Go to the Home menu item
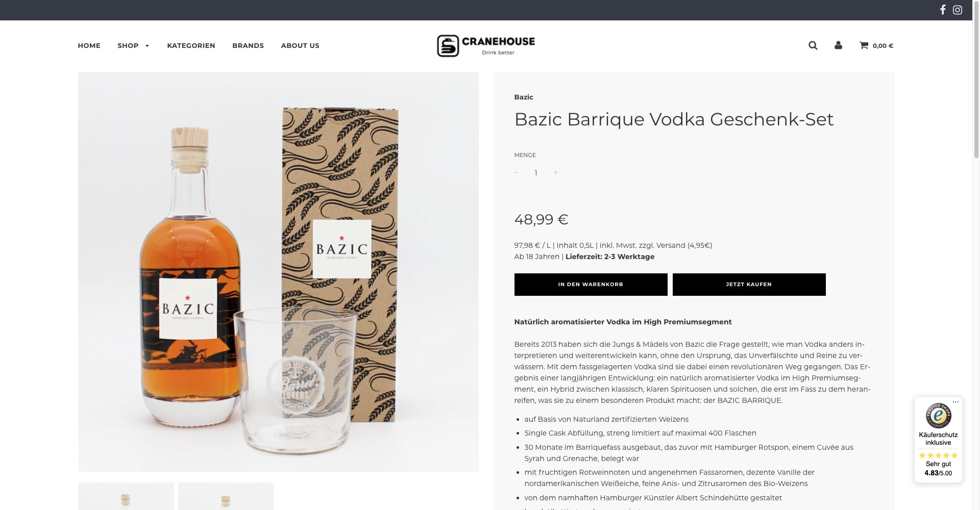980x510 pixels. pyautogui.click(x=89, y=45)
